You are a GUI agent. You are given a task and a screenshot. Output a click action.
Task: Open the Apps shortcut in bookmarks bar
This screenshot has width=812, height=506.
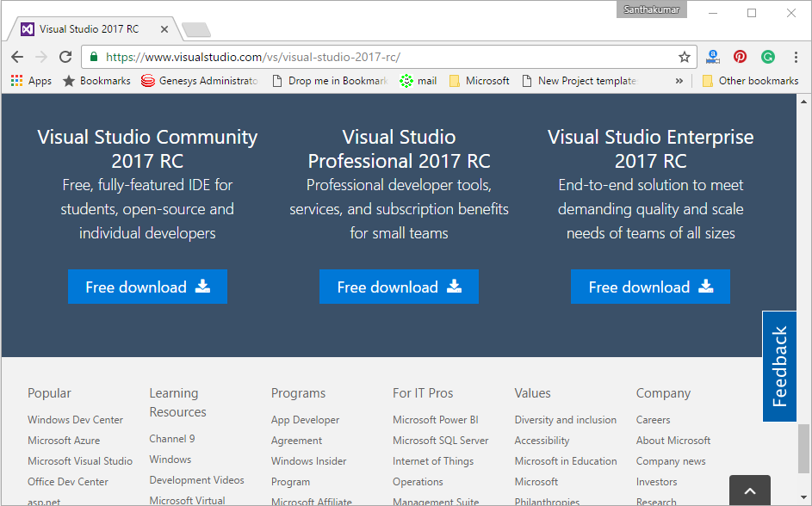(x=31, y=81)
